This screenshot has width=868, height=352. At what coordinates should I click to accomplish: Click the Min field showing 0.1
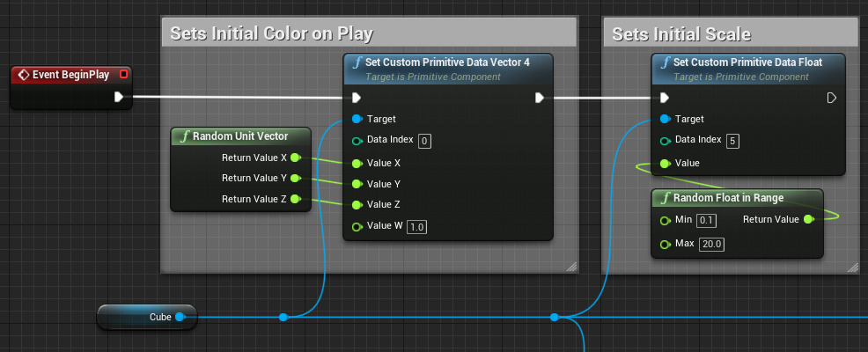click(x=707, y=219)
